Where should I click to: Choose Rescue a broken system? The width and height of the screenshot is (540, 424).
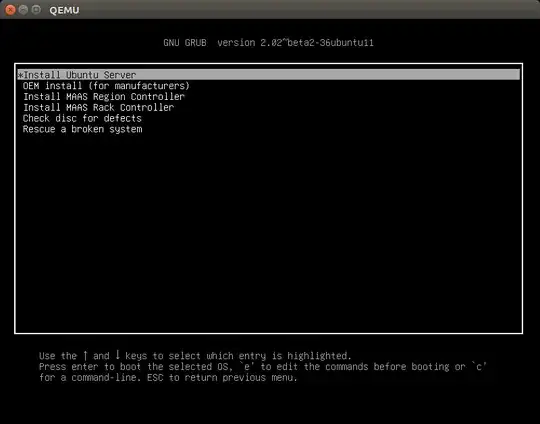tap(82, 129)
